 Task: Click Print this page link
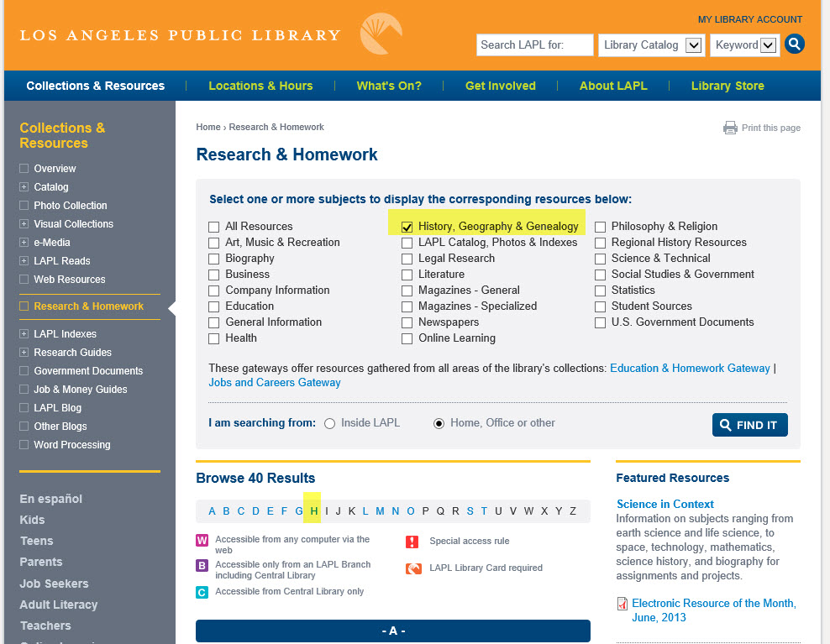pyautogui.click(x=770, y=128)
